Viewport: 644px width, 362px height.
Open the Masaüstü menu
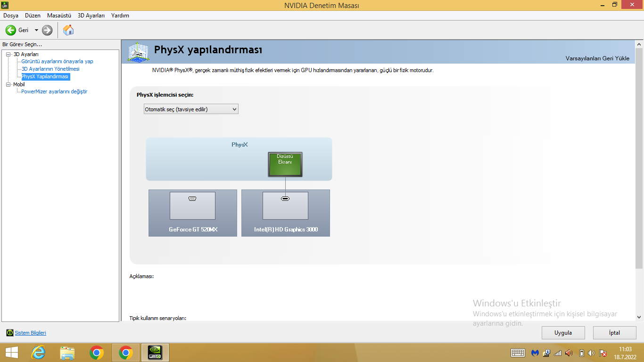pyautogui.click(x=59, y=16)
